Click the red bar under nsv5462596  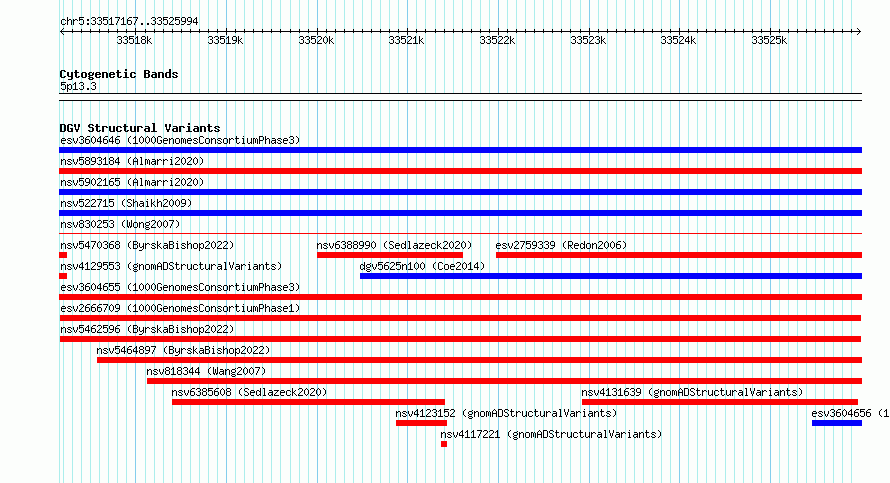click(460, 339)
